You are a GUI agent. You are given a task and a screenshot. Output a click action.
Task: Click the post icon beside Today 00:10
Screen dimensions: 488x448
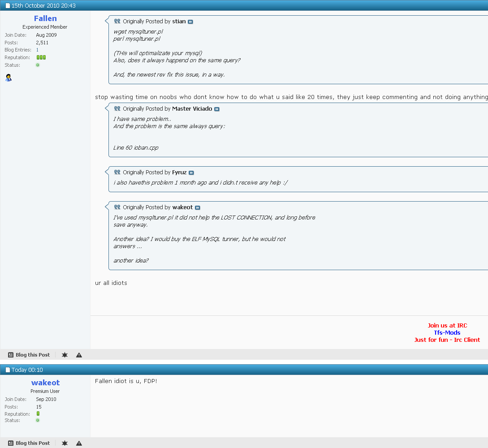(8, 370)
